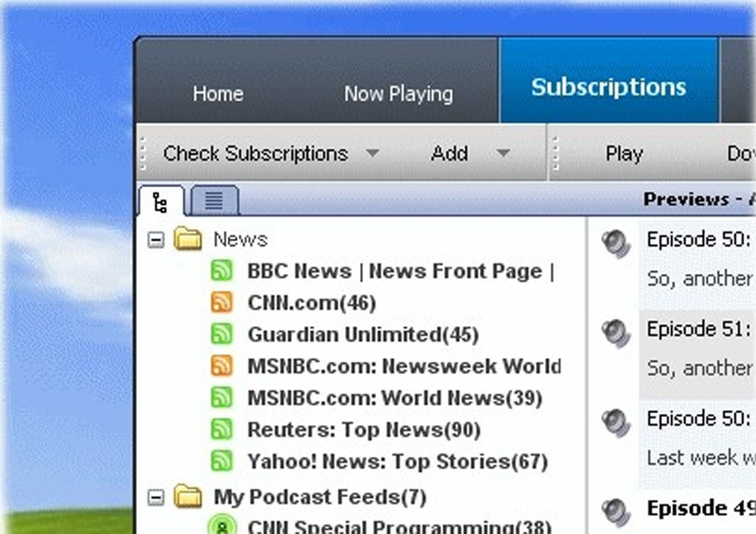Image resolution: width=756 pixels, height=534 pixels.
Task: Open the Home tab
Action: (218, 94)
